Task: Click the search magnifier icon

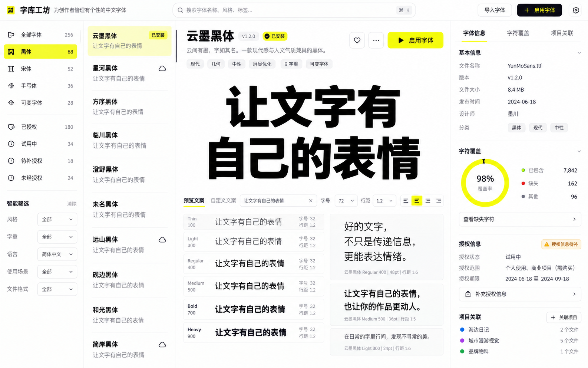Action: click(x=181, y=10)
